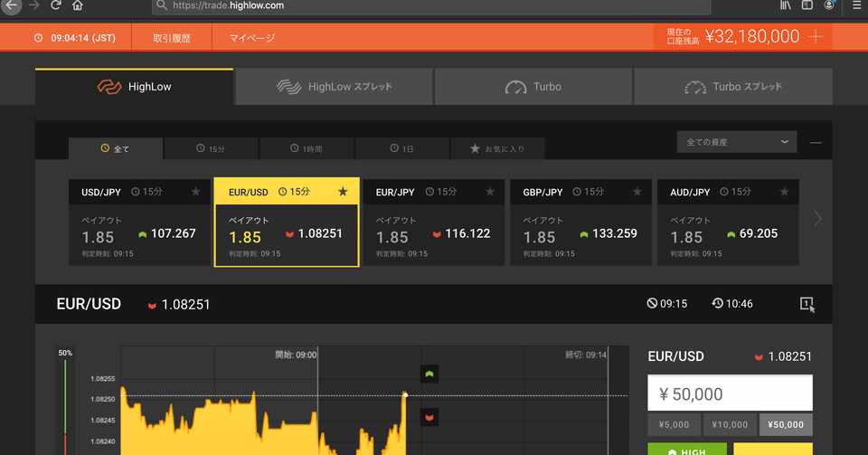The height and width of the screenshot is (455, 868).
Task: Switch to Turbo tab
Action: (533, 86)
